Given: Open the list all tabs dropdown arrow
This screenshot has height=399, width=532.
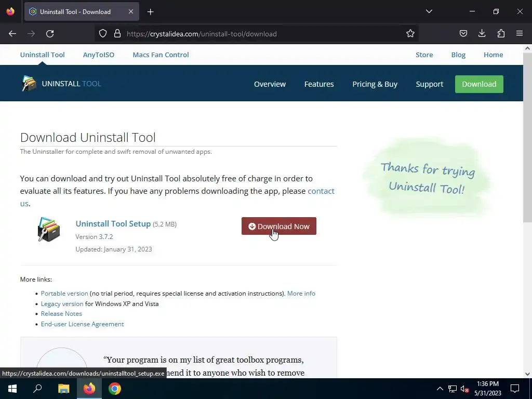Looking at the screenshot, I should 429,11.
